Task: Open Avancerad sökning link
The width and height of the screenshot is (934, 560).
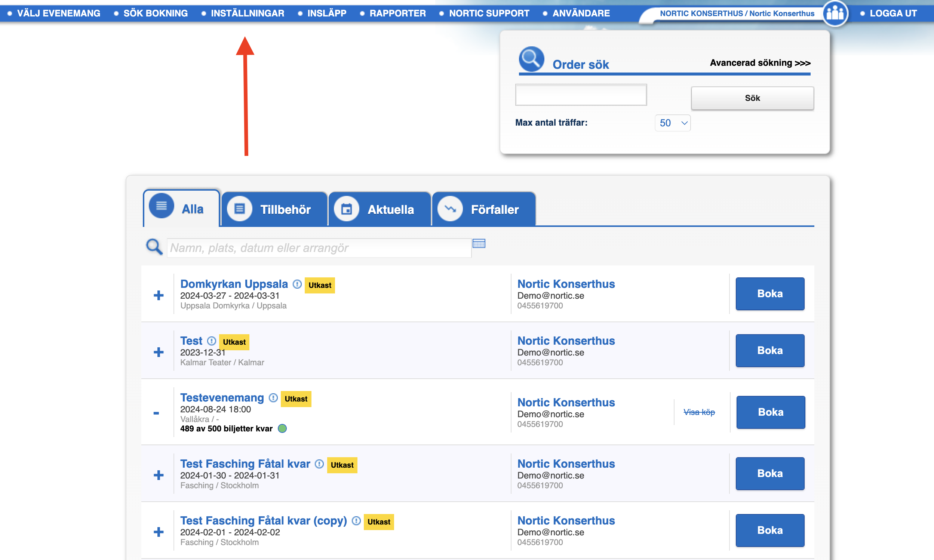Action: pyautogui.click(x=760, y=63)
